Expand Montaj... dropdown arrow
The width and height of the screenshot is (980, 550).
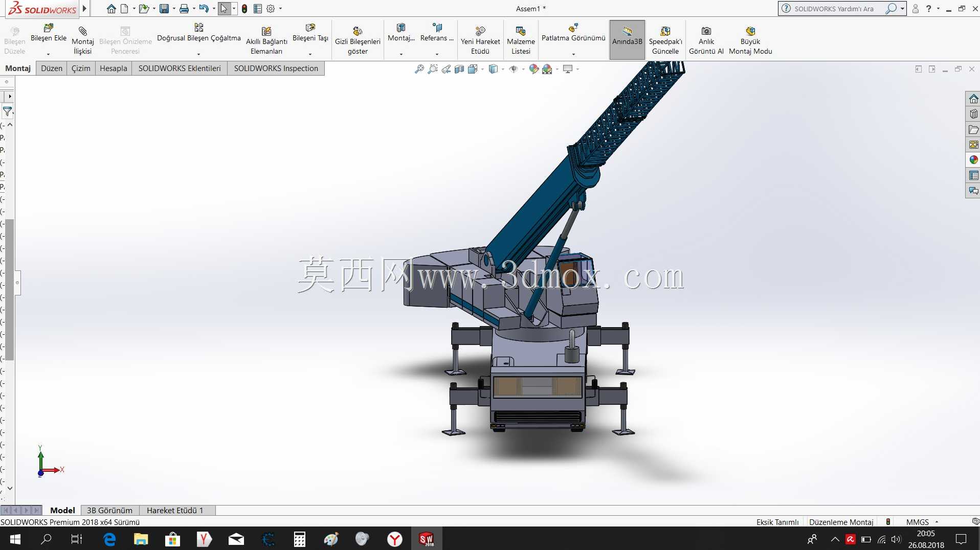pyautogui.click(x=401, y=54)
